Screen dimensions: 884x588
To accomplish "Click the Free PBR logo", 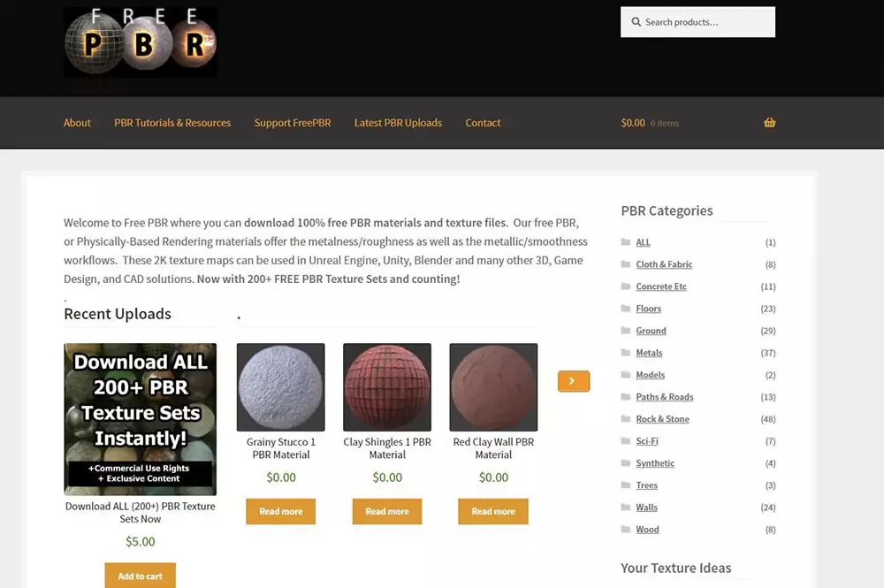I will [141, 42].
